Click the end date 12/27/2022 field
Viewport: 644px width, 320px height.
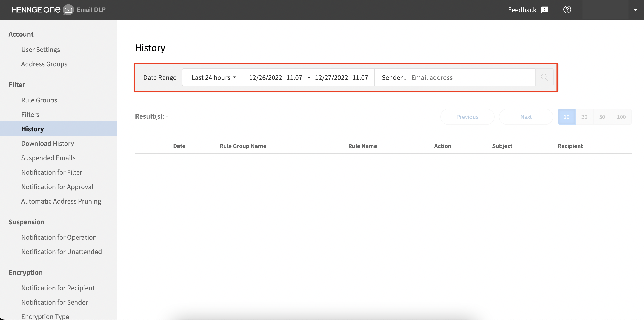[x=331, y=77]
